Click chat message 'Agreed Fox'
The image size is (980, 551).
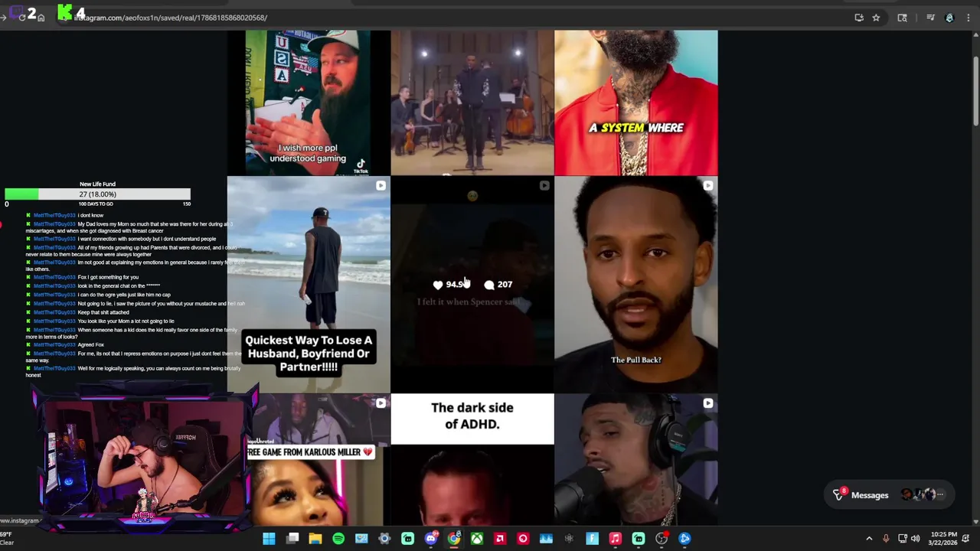(90, 344)
